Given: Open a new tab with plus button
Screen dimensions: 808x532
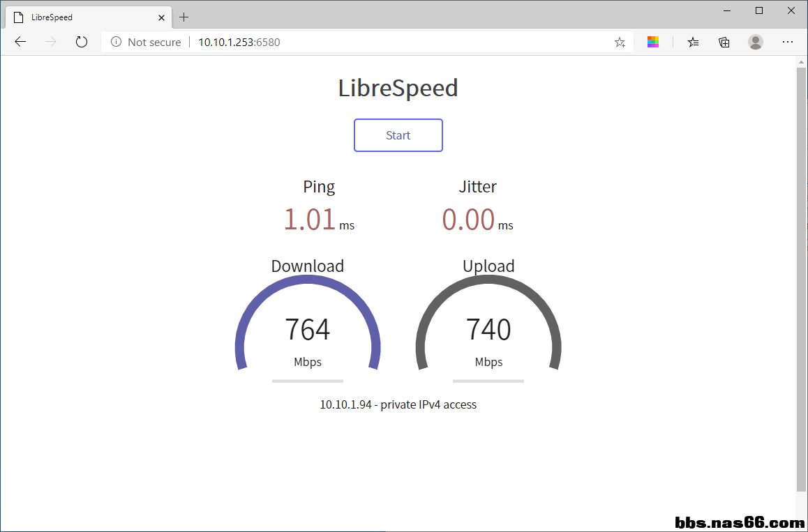Looking at the screenshot, I should [x=184, y=17].
